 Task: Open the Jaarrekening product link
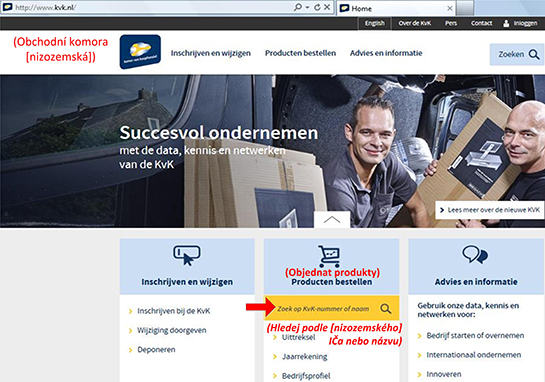click(x=304, y=356)
